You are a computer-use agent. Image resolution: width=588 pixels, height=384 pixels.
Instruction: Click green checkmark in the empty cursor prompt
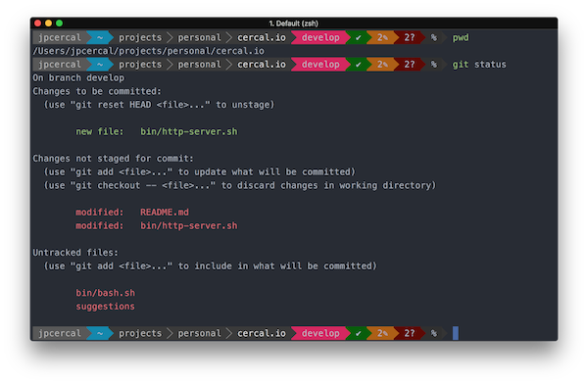[358, 333]
